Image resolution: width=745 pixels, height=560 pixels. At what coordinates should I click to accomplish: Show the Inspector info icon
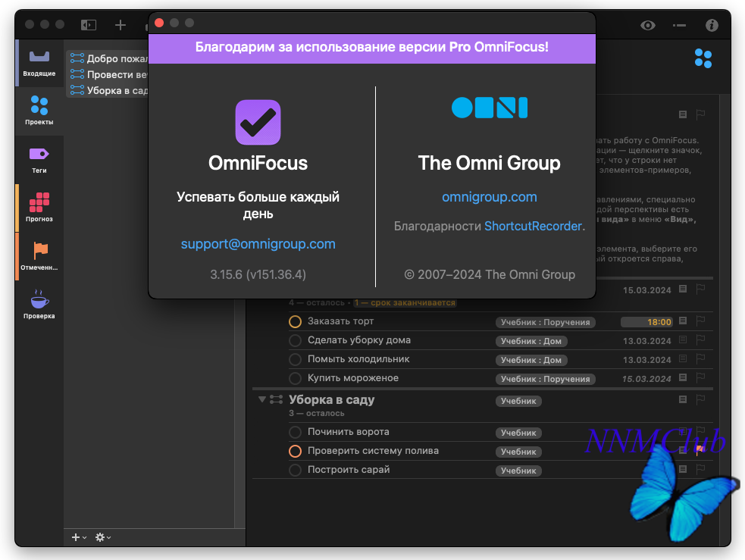click(x=711, y=25)
